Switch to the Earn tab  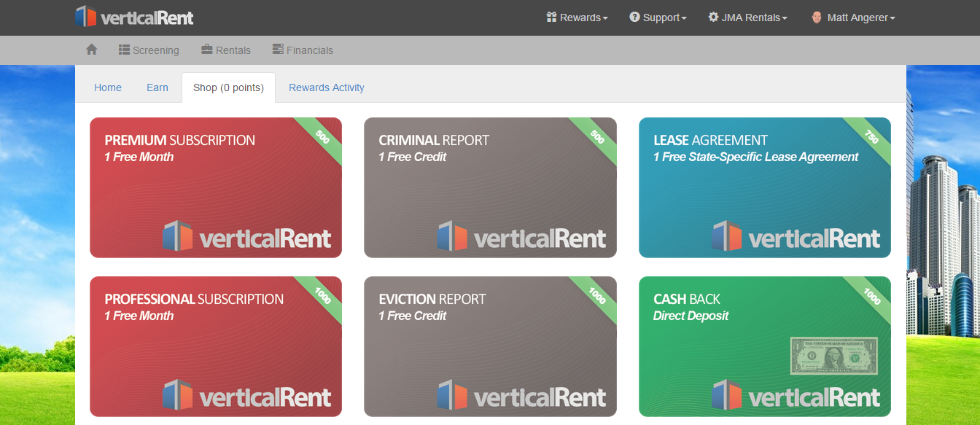157,87
